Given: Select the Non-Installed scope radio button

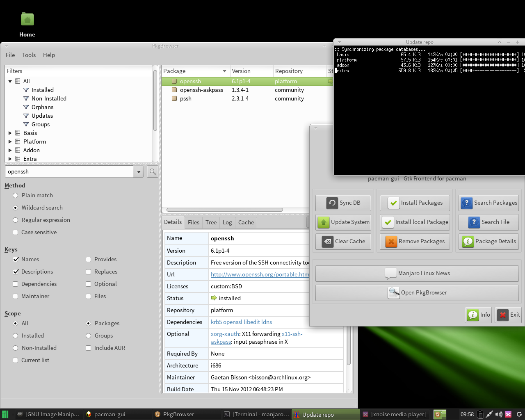Looking at the screenshot, I should pyautogui.click(x=16, y=348).
